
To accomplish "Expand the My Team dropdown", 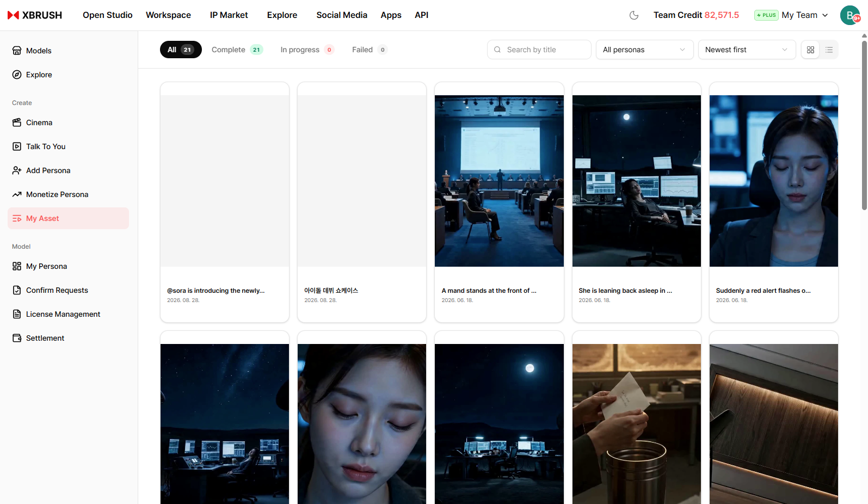I will click(x=805, y=15).
